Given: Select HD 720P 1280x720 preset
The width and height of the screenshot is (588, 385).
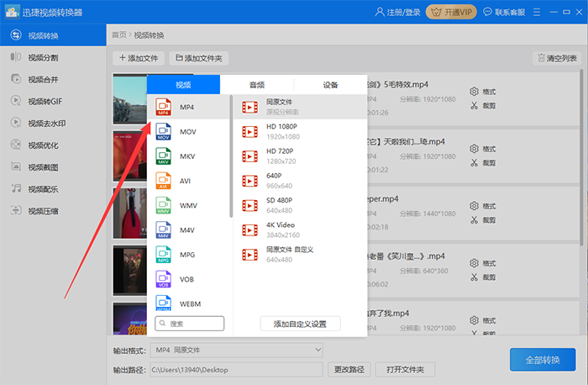Looking at the screenshot, I should tap(300, 156).
